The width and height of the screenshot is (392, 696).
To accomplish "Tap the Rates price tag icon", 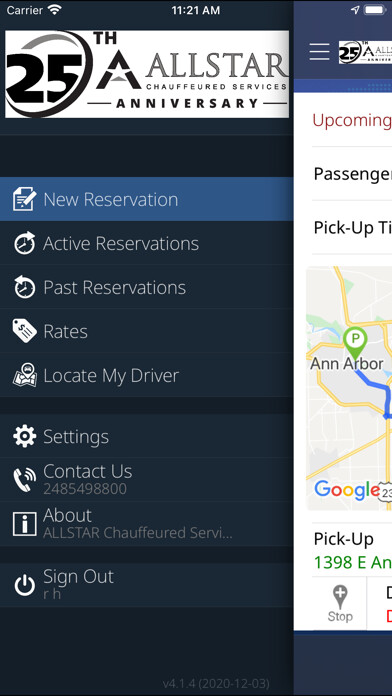I will (25, 331).
